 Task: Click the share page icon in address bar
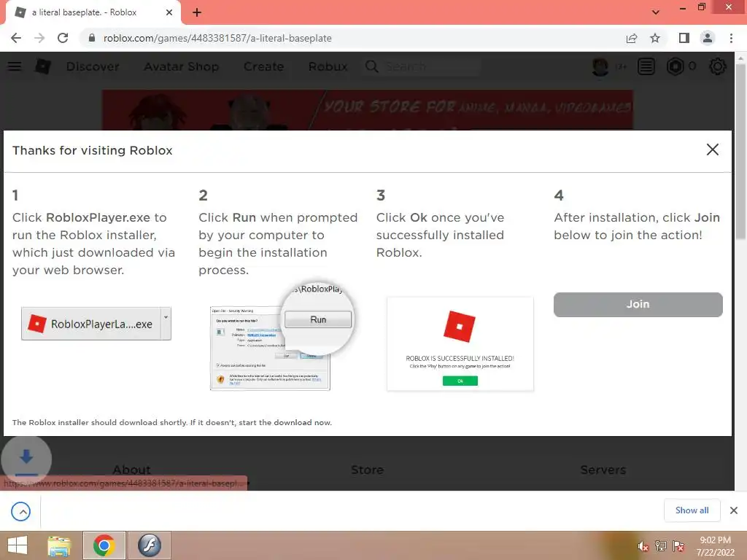[632, 38]
